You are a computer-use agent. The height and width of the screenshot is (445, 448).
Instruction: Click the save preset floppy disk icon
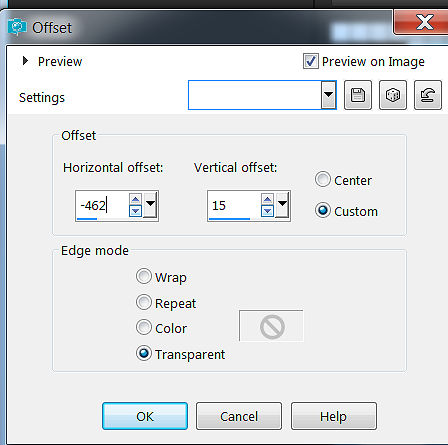coord(358,95)
